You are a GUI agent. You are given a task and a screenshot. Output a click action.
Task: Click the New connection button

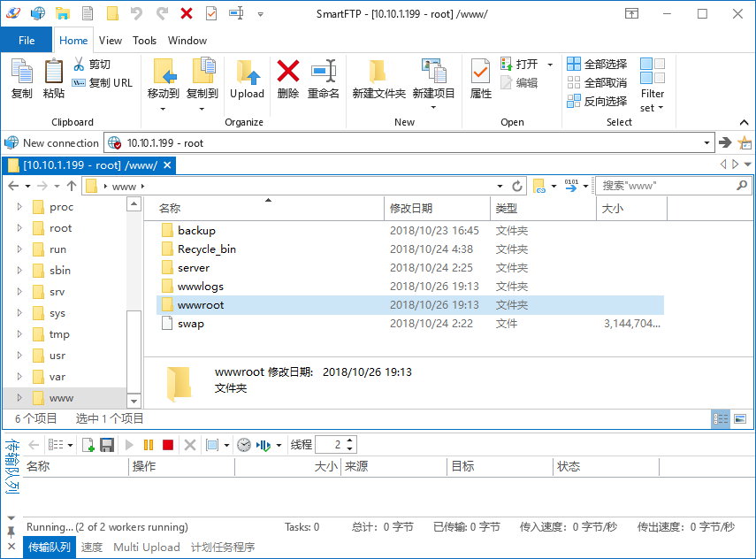coord(51,142)
